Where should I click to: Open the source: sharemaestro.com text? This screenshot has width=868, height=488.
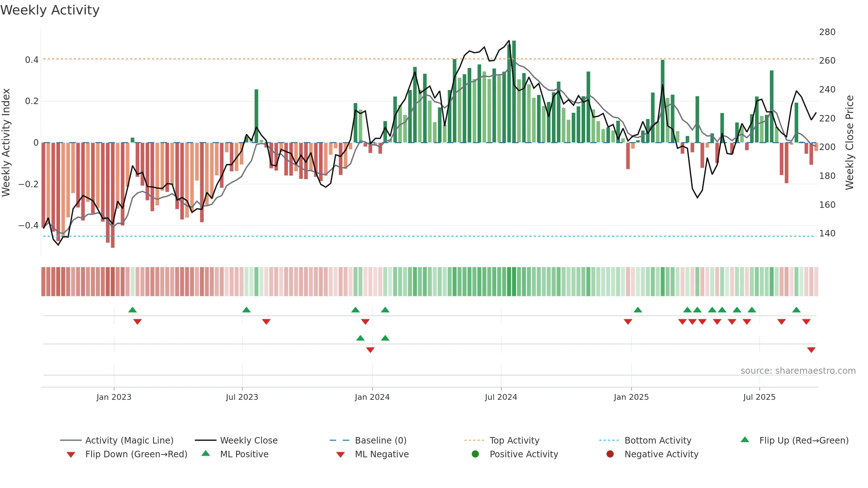point(798,371)
